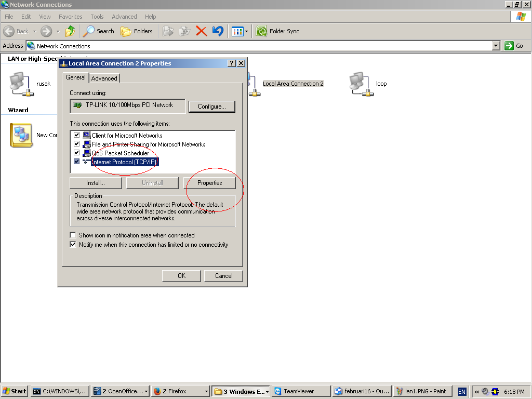The image size is (532, 399).
Task: Open the Help menu
Action: 150,17
